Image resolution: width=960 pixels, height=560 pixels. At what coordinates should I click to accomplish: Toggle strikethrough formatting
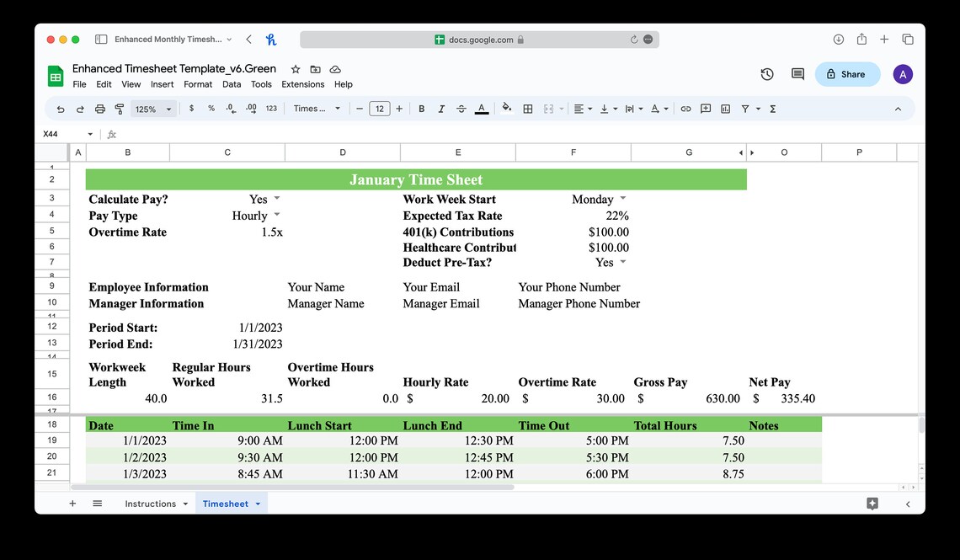461,109
